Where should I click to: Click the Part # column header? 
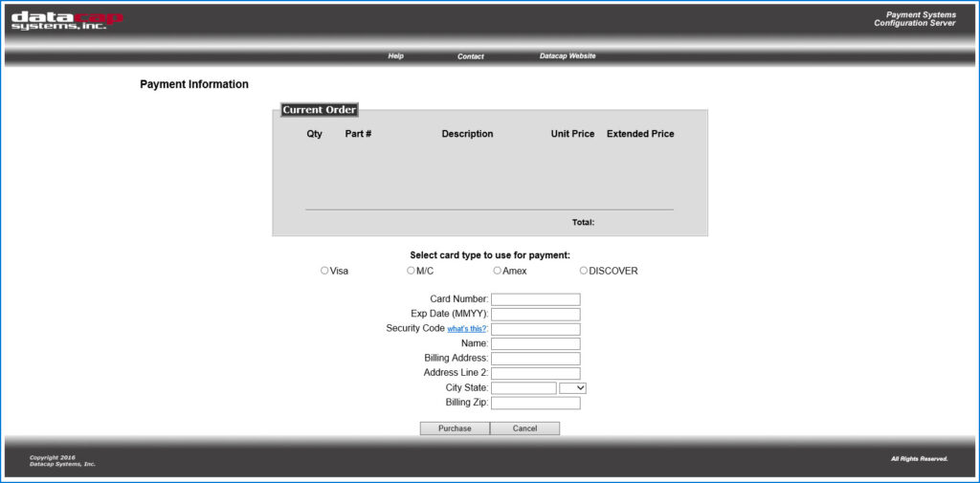tap(358, 134)
